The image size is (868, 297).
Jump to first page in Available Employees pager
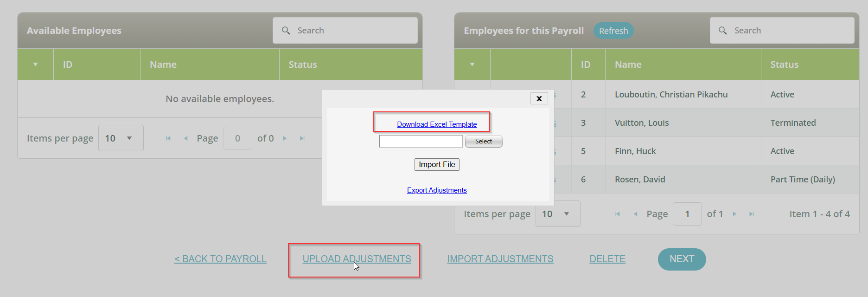[168, 138]
